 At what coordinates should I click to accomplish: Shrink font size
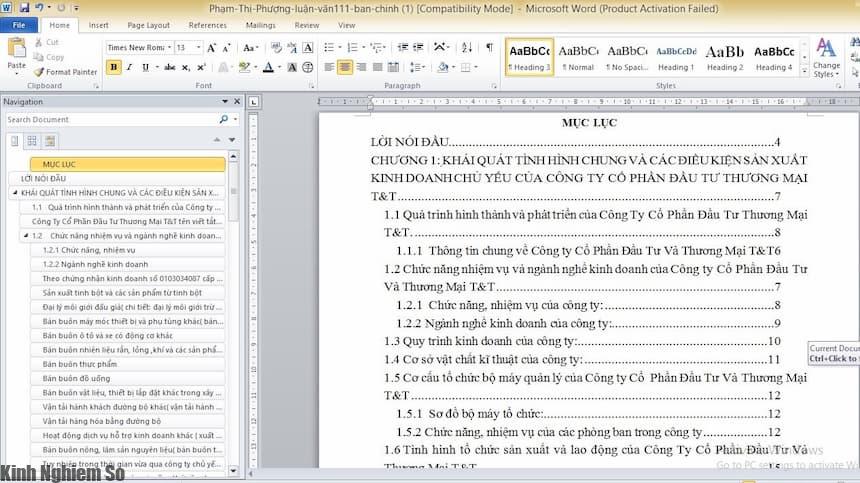[x=226, y=48]
